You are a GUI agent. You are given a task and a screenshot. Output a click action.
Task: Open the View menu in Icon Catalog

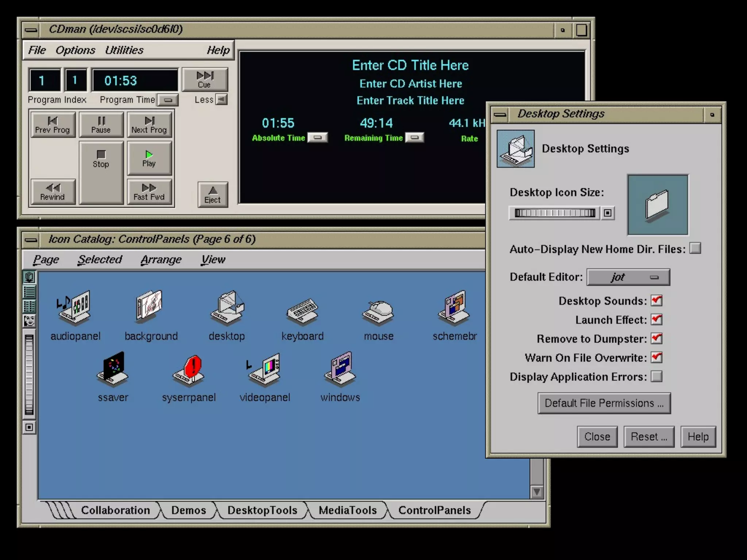pos(213,259)
